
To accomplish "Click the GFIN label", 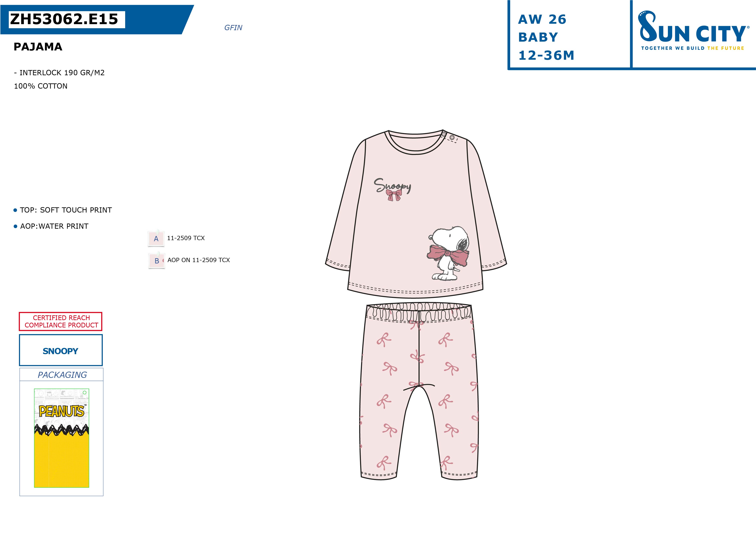I will click(x=233, y=28).
